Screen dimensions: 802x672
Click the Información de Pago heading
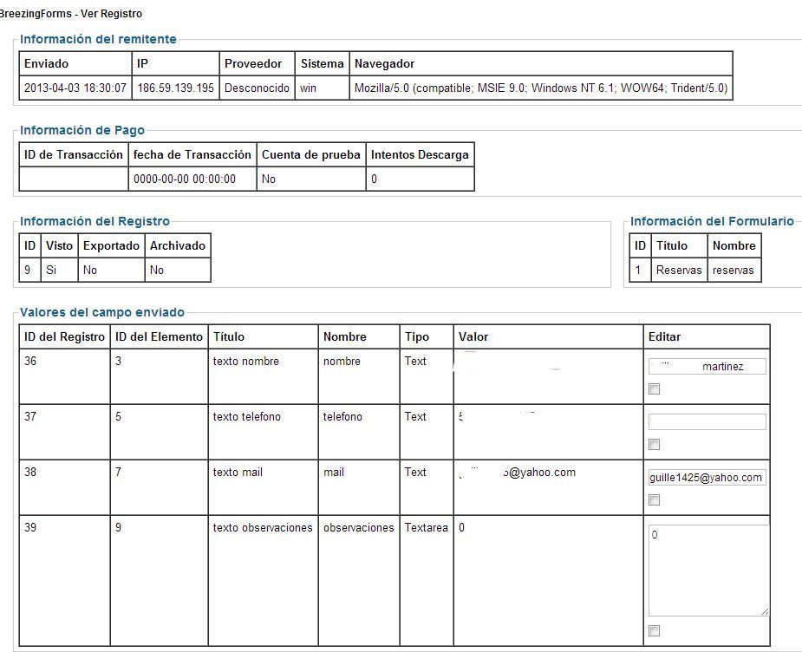(x=82, y=130)
